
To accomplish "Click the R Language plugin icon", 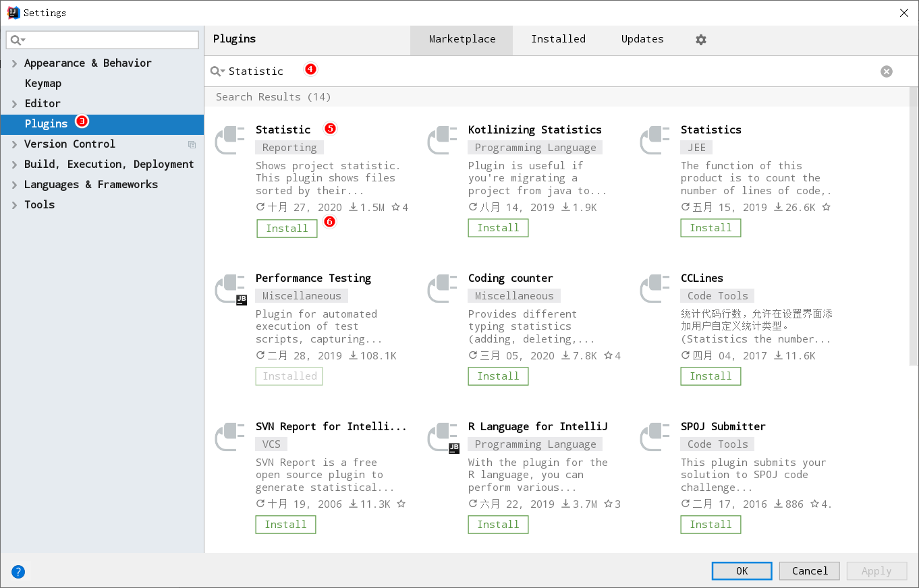I will 443,437.
